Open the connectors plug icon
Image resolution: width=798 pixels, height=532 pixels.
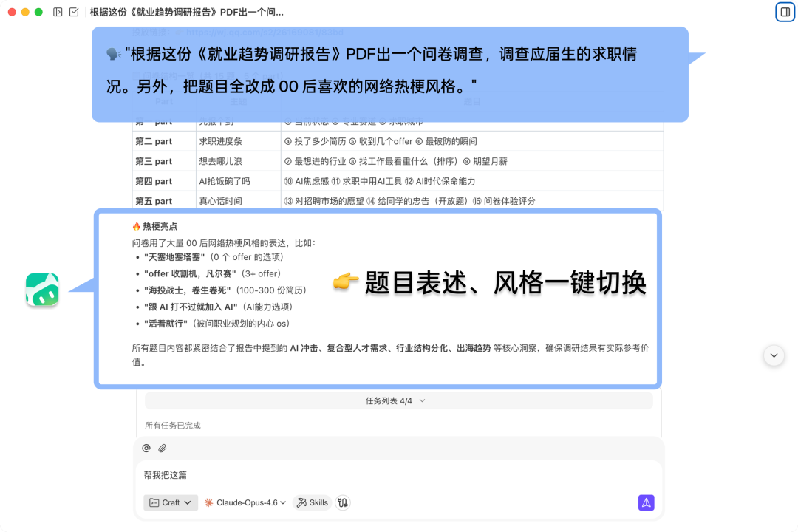pyautogui.click(x=343, y=502)
